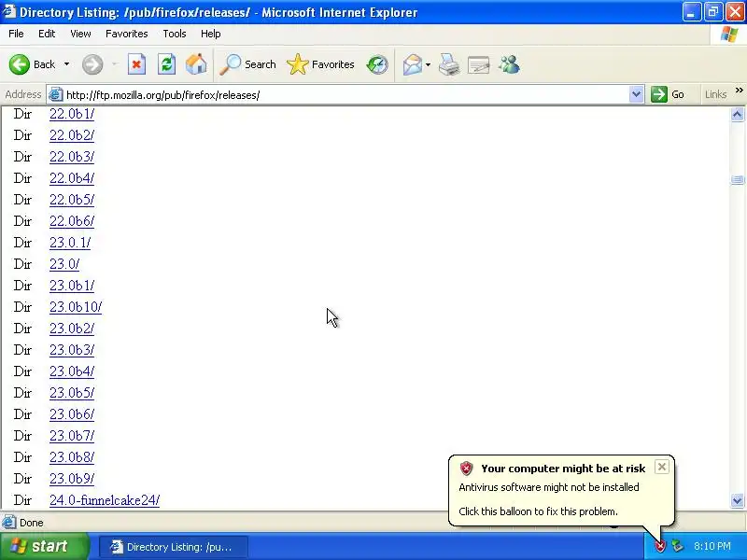Open the View menu
Image resolution: width=747 pixels, height=560 pixels.
click(x=80, y=34)
